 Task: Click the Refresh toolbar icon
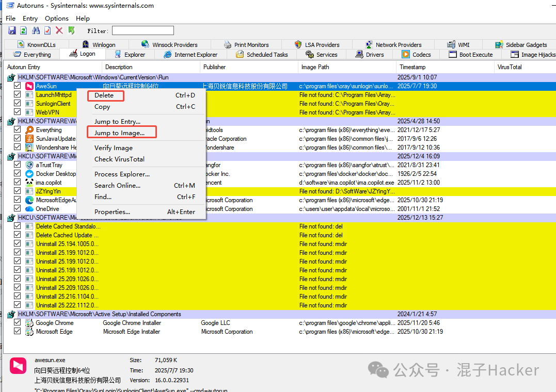(x=24, y=31)
